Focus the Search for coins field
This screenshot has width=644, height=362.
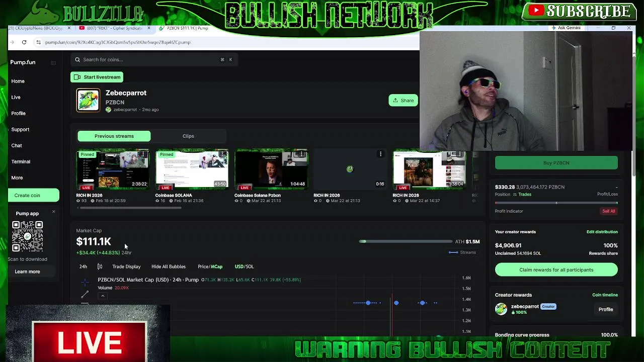click(x=153, y=60)
